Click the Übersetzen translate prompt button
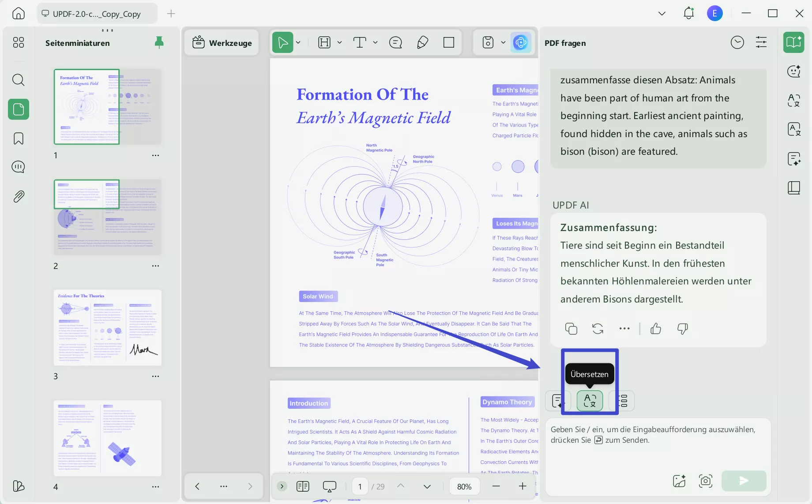 (590, 401)
